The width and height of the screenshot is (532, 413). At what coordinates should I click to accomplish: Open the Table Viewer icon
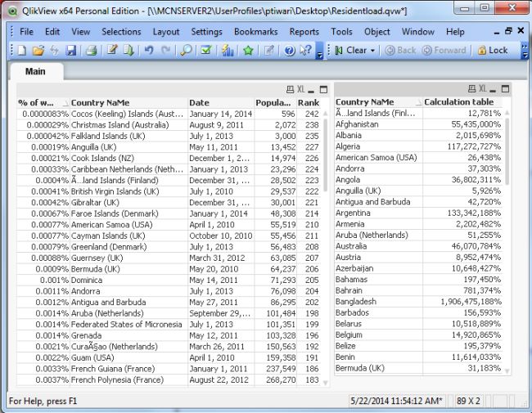[128, 50]
